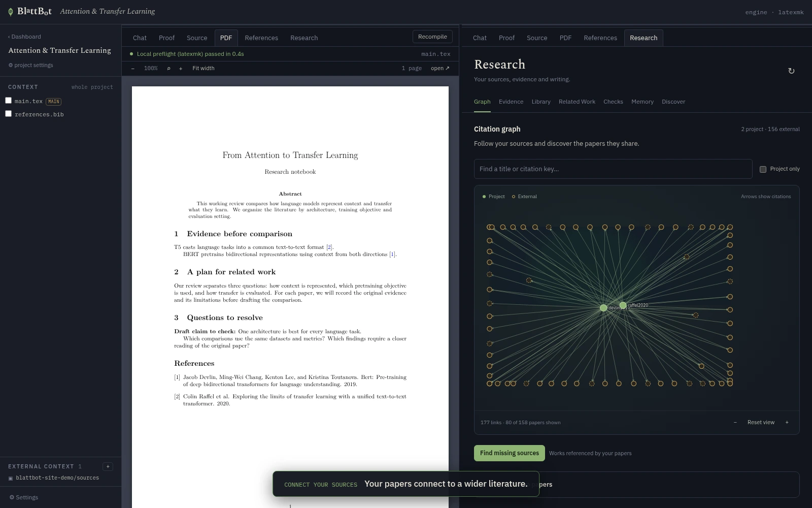Click citation [1] link in PDF
Screen dimensions: 812x508
coord(392,255)
